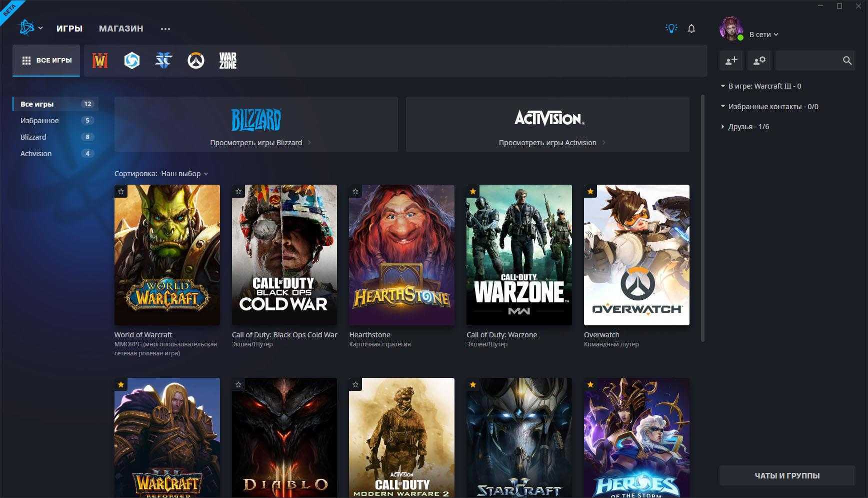
Task: Open the three-dots more menu
Action: (x=165, y=29)
